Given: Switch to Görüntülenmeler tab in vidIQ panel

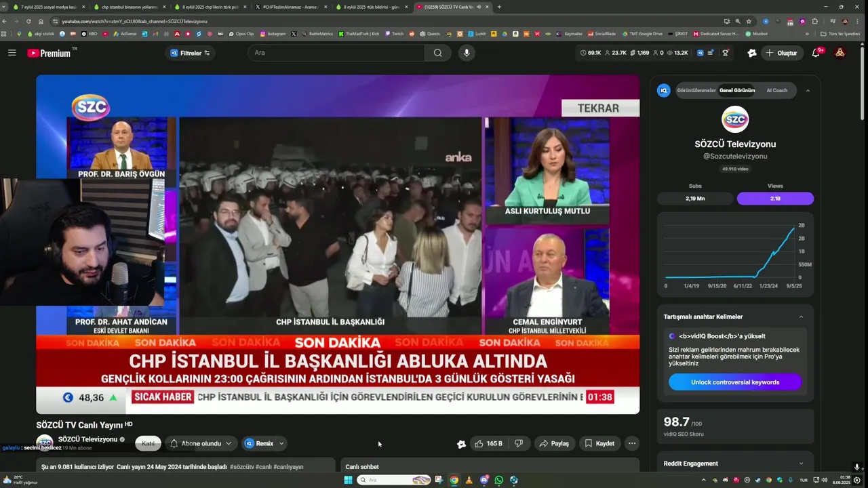Looking at the screenshot, I should point(696,90).
